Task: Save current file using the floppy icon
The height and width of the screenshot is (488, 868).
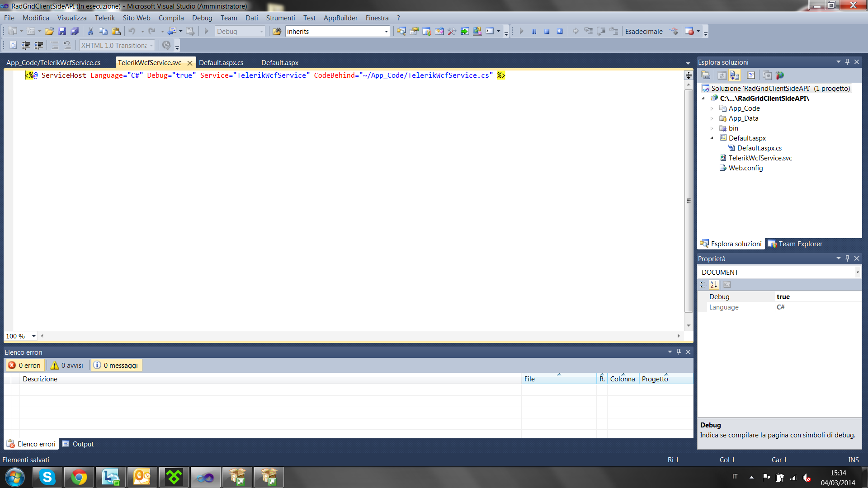Action: coord(62,31)
